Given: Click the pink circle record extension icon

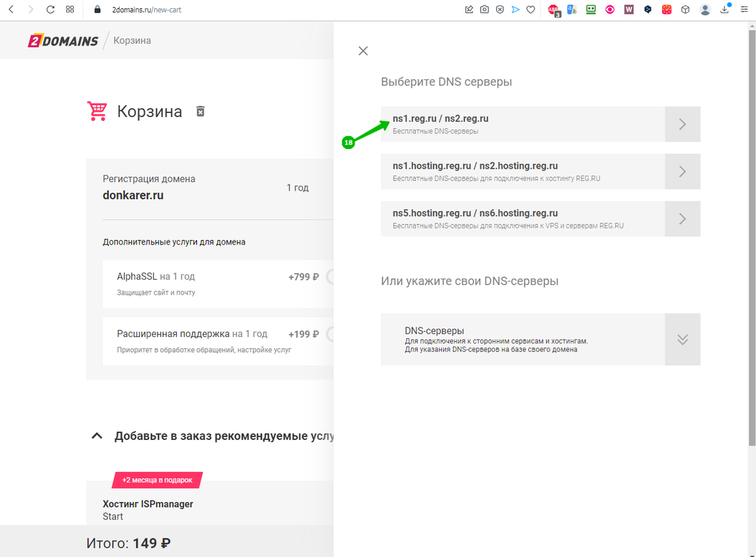Looking at the screenshot, I should [610, 9].
